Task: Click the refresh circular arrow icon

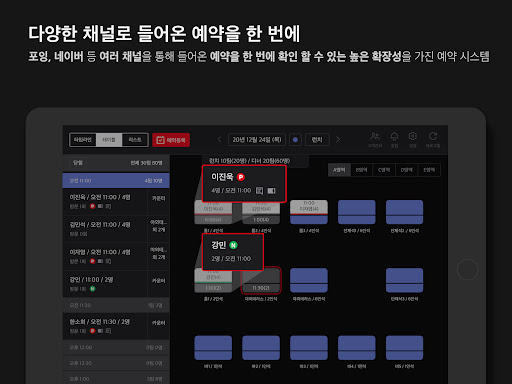Action: [x=433, y=136]
